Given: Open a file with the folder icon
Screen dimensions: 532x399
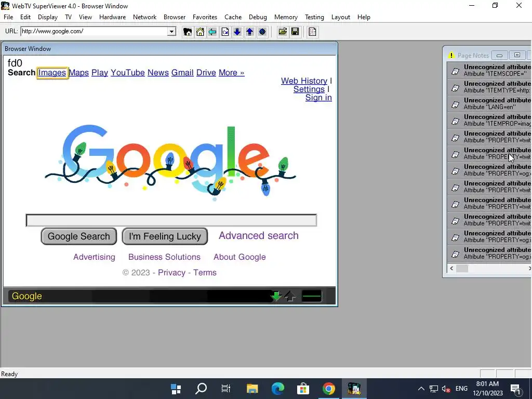Looking at the screenshot, I should click(x=283, y=32).
